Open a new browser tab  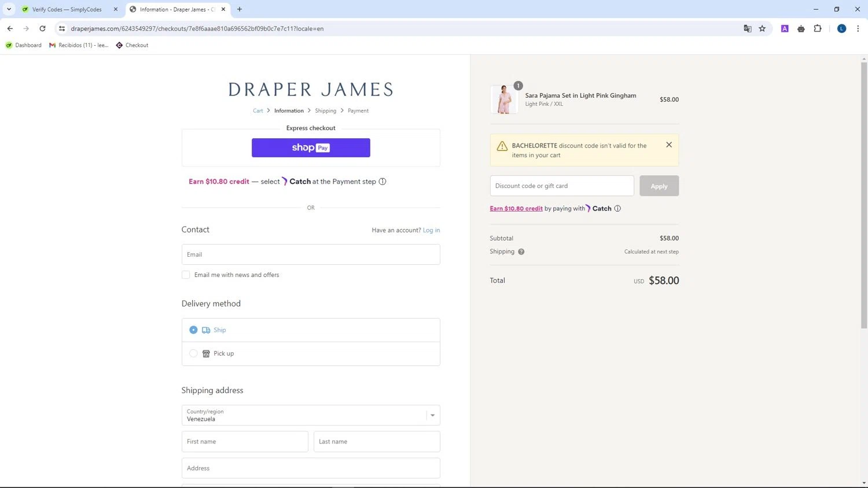[240, 9]
